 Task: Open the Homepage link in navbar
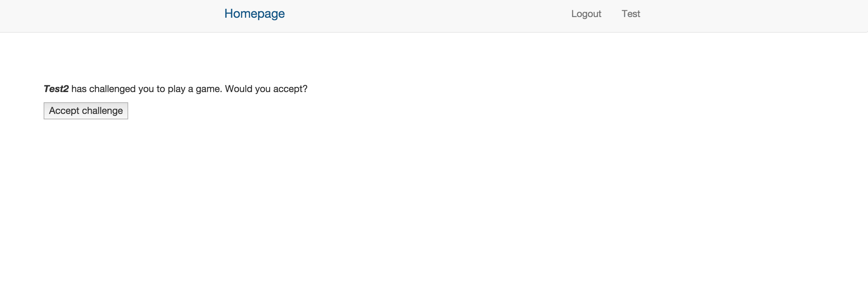click(254, 14)
